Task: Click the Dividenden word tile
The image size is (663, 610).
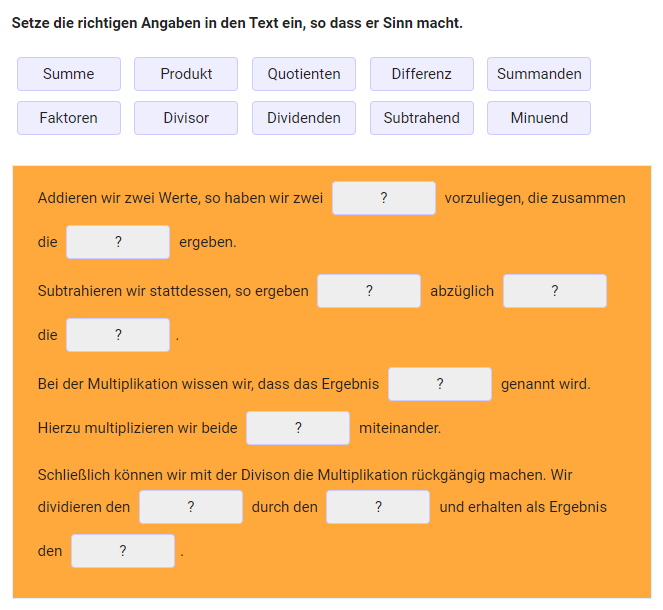Action: pos(304,118)
